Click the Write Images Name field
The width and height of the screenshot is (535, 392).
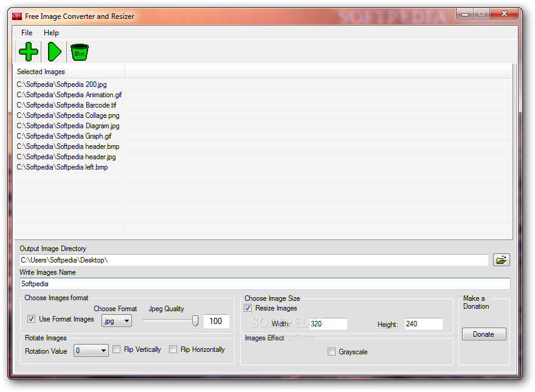point(265,284)
